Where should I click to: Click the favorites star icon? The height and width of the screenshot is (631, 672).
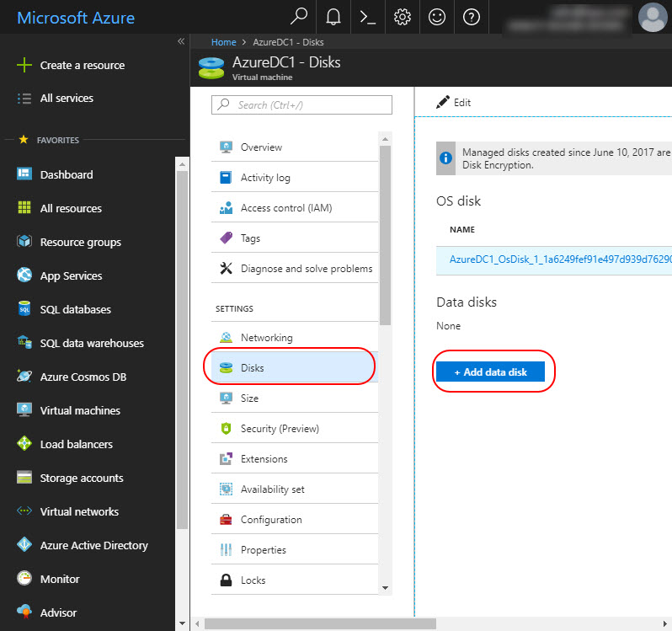click(24, 139)
